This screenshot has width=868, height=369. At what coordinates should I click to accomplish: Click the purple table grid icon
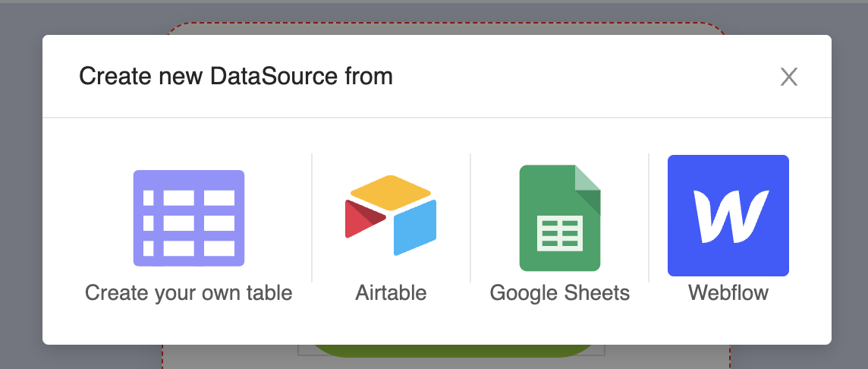pyautogui.click(x=189, y=218)
